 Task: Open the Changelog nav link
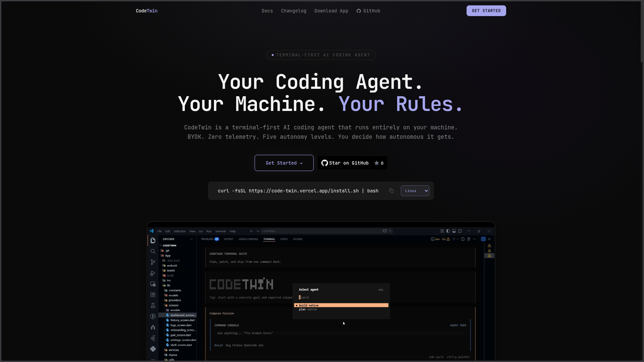[x=293, y=11]
